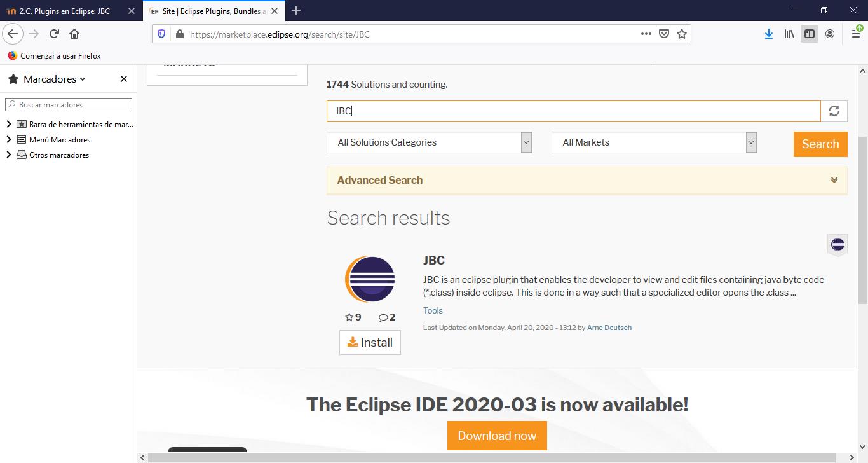868x463 pixels.
Task: Open the Tools category link
Action: click(x=433, y=310)
